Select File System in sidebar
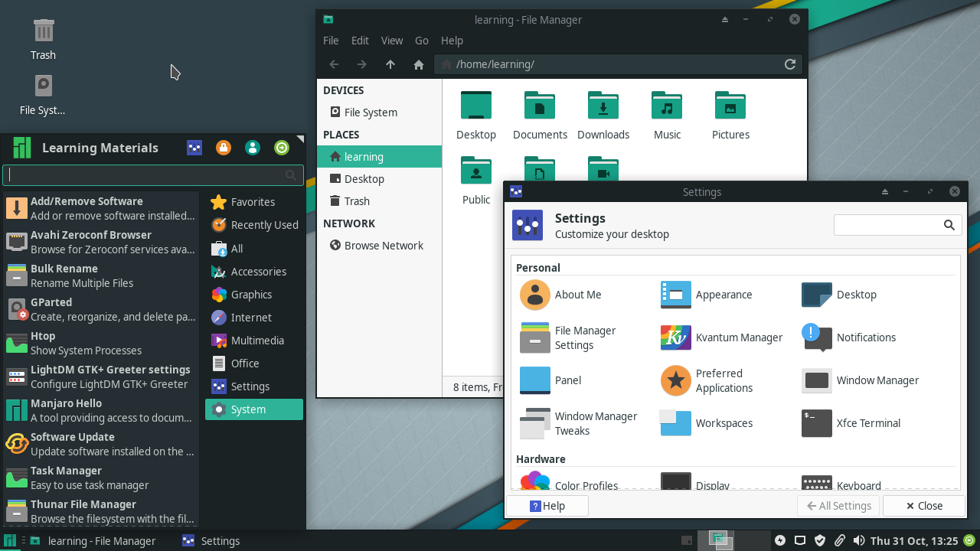The image size is (980, 551). coord(380,112)
